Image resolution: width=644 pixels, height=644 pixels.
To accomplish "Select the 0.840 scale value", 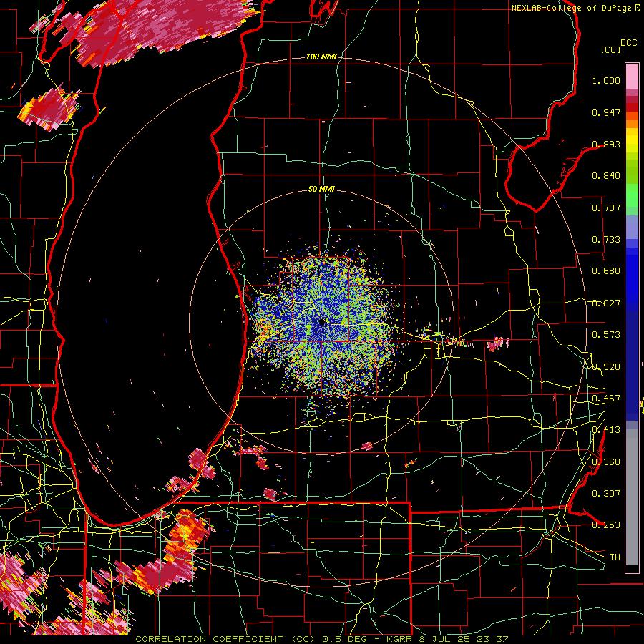I will pos(606,176).
